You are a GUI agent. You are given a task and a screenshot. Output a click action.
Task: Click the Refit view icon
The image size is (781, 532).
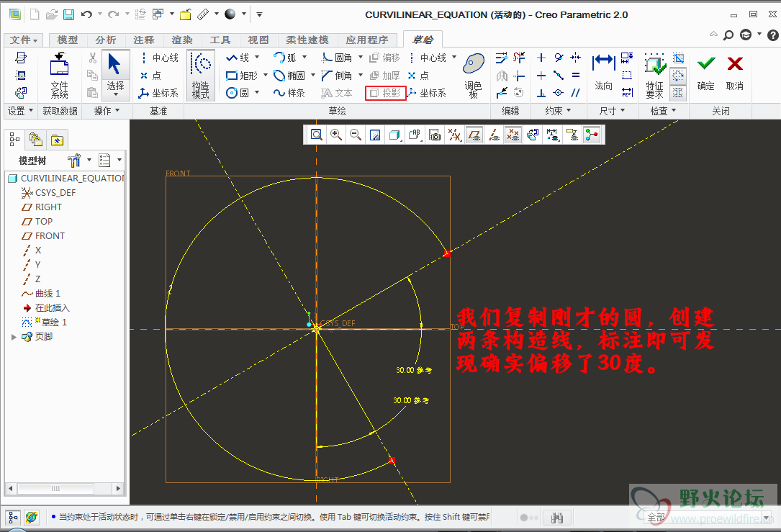click(x=316, y=135)
